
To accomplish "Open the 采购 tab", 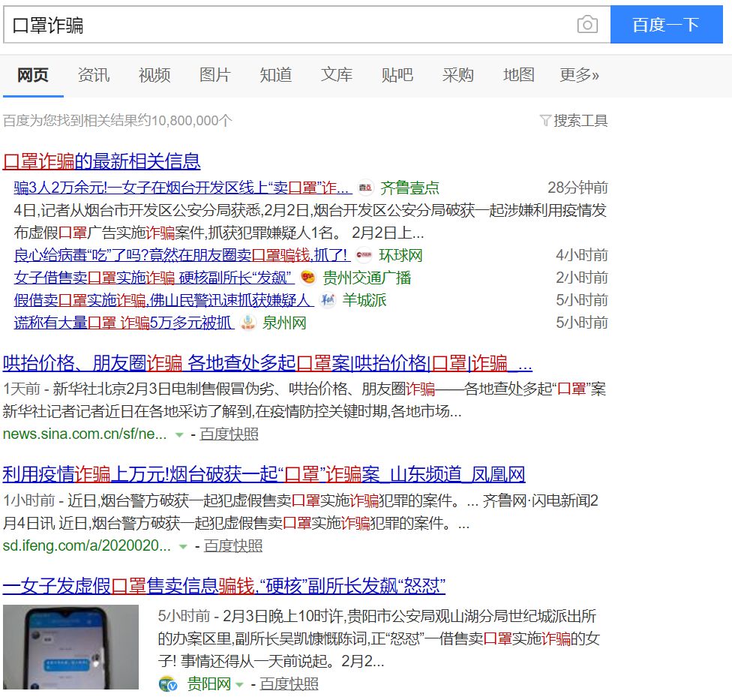I will coord(457,75).
